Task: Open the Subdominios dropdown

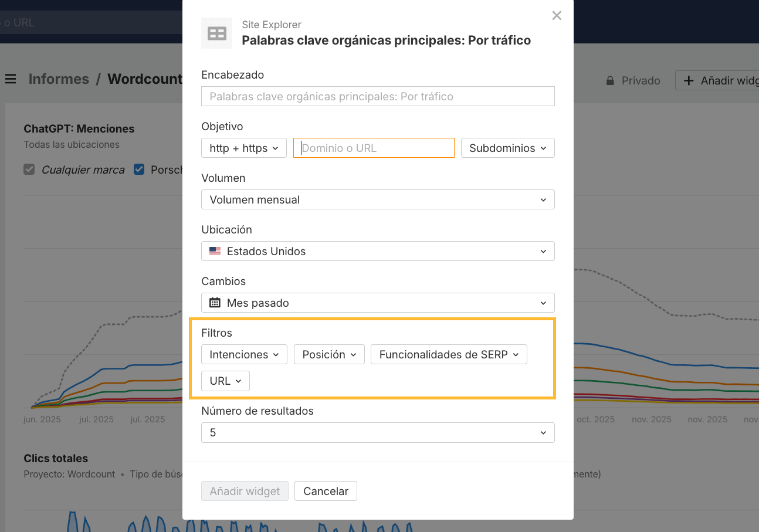Action: pyautogui.click(x=507, y=148)
